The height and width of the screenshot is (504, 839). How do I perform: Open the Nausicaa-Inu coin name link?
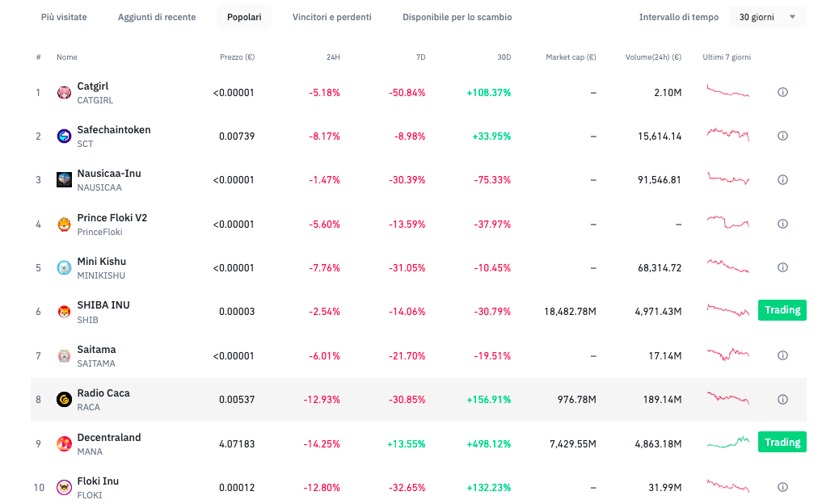[x=109, y=174]
